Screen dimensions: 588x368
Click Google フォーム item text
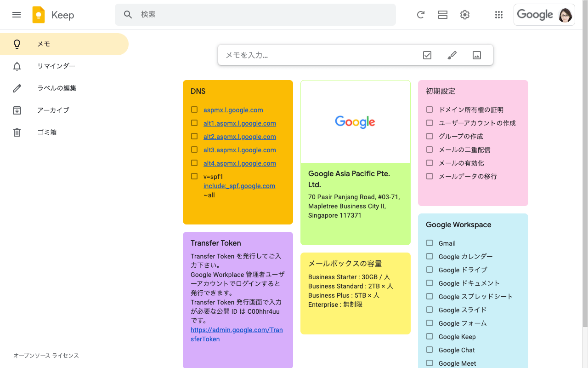click(463, 323)
